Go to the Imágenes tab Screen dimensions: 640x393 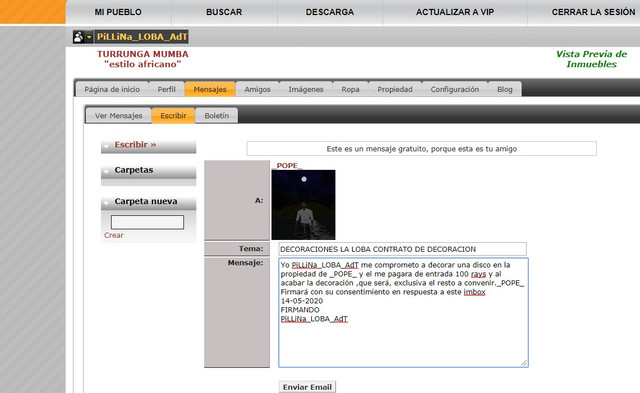(x=306, y=89)
